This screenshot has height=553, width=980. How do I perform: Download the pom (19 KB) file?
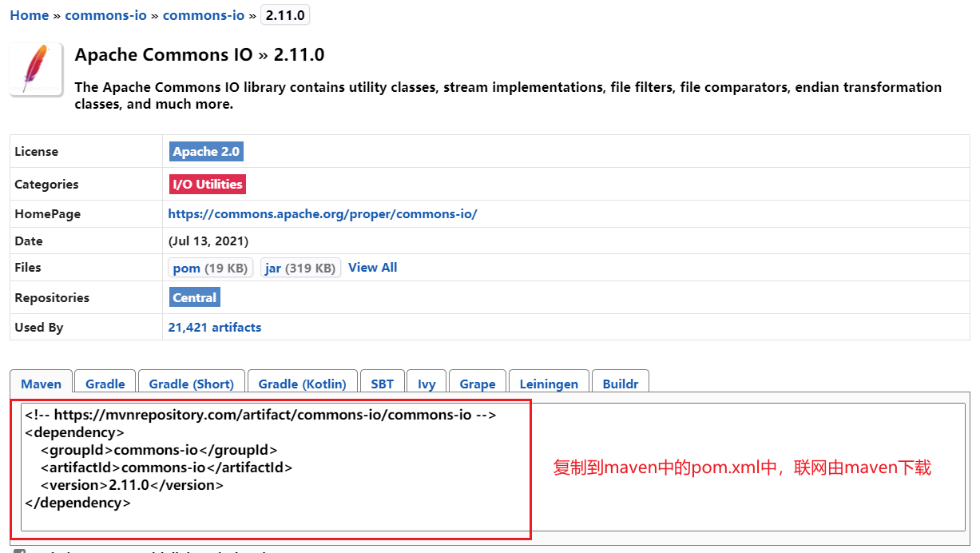click(x=210, y=268)
